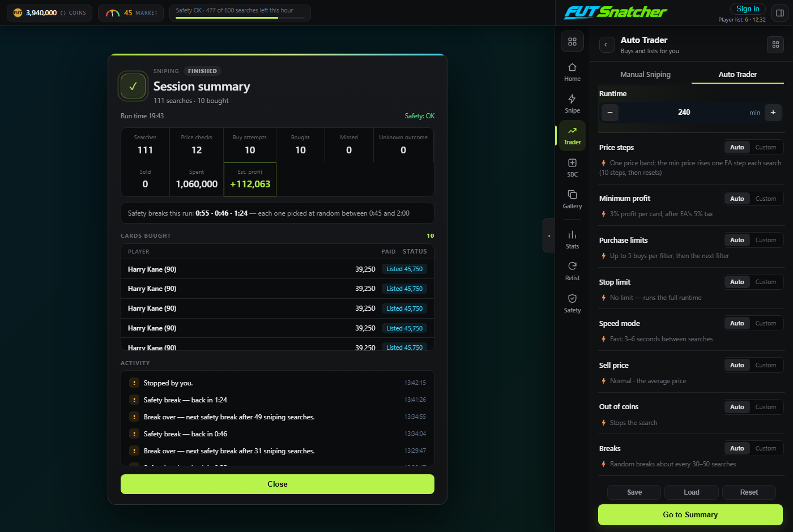Screen dimensions: 793x532
Task: Set Speed mode to Custom
Action: [766, 323]
